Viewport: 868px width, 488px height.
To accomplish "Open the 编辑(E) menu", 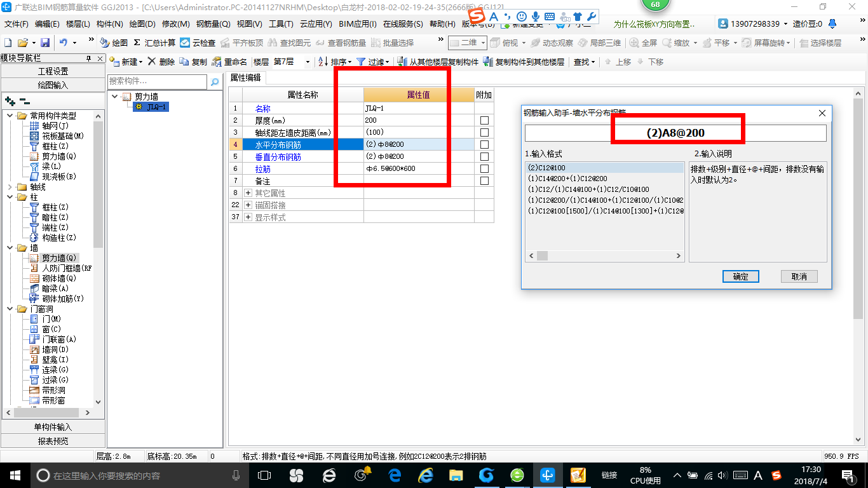I will [x=47, y=24].
